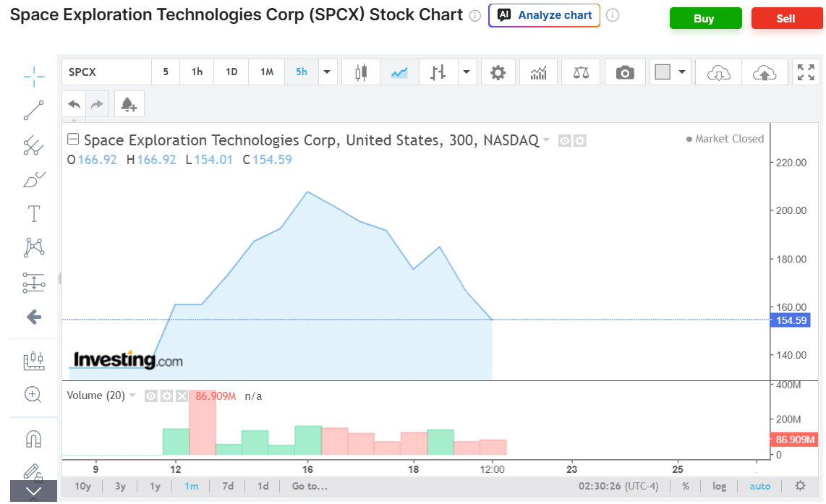Toggle percentage scale button
Screen dimensions: 826x504
(686, 486)
